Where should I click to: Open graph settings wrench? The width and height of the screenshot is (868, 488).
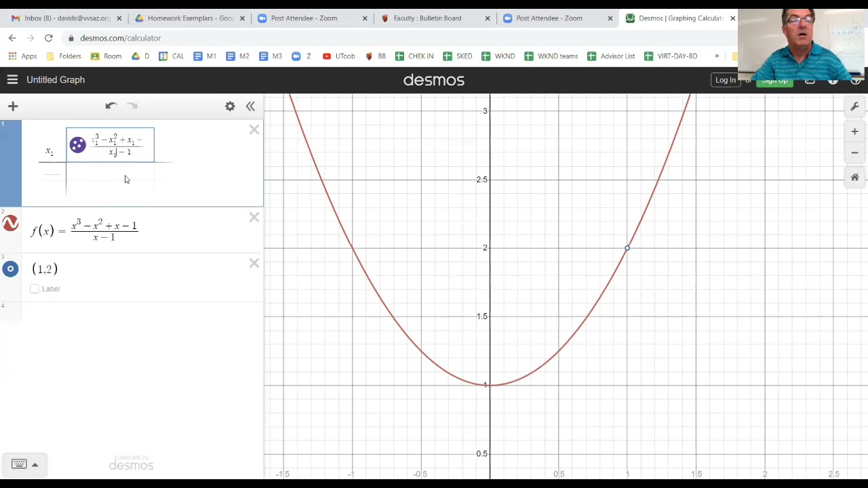pyautogui.click(x=854, y=106)
